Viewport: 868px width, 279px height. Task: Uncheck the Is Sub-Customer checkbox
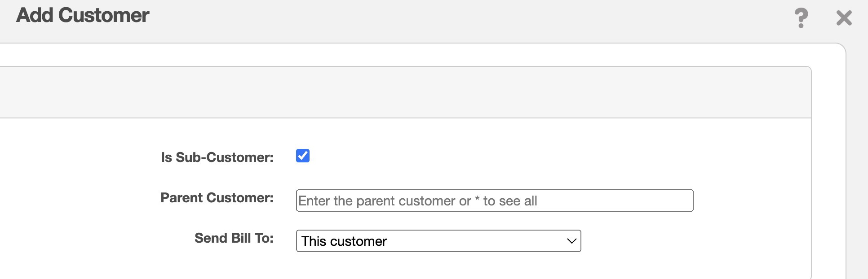point(303,156)
